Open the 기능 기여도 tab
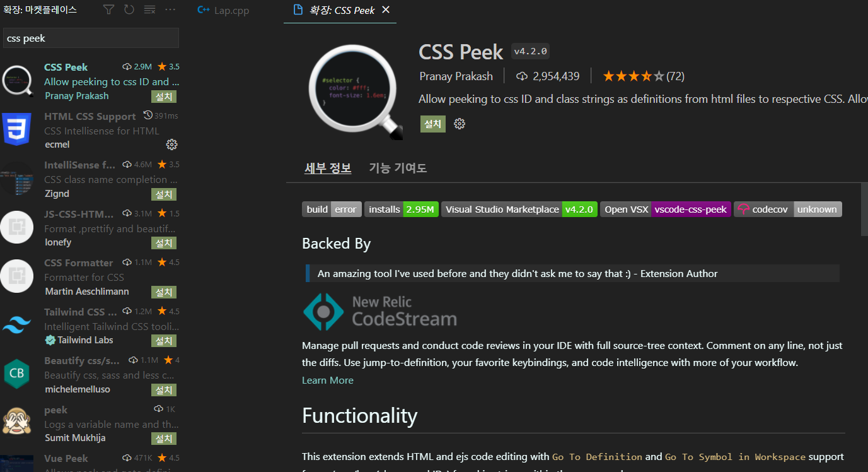The image size is (868, 472). tap(398, 168)
